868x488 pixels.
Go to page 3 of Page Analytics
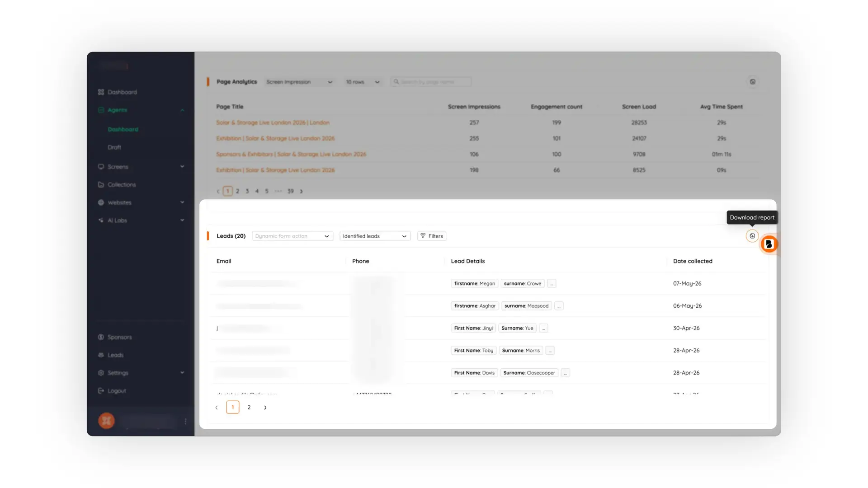pyautogui.click(x=247, y=191)
